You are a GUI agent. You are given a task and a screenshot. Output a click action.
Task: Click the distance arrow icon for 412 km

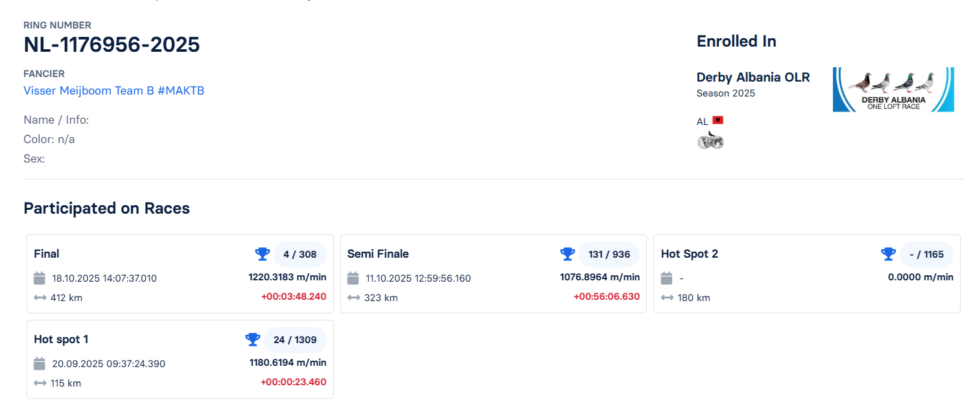[x=40, y=298]
